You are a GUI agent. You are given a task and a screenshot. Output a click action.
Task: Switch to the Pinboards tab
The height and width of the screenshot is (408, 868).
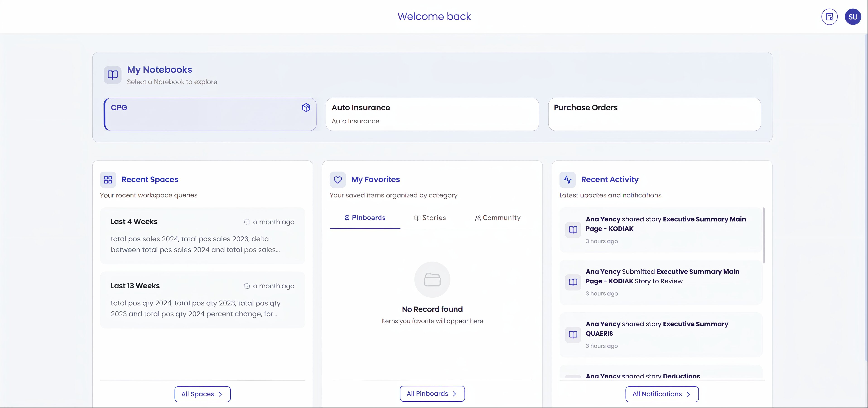[x=365, y=218]
